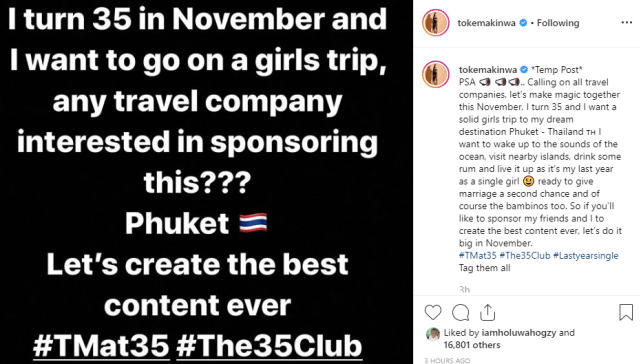Open iamholuwahogzy profile from likes line

(x=519, y=333)
